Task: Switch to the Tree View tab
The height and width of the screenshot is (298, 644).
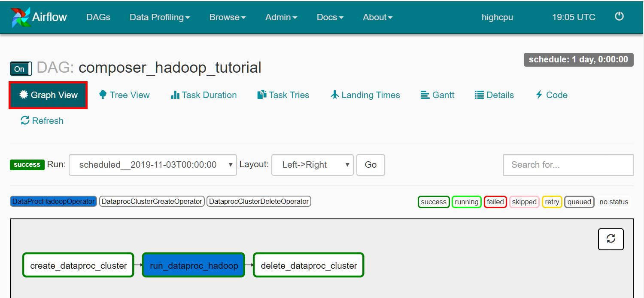Action: [x=124, y=95]
